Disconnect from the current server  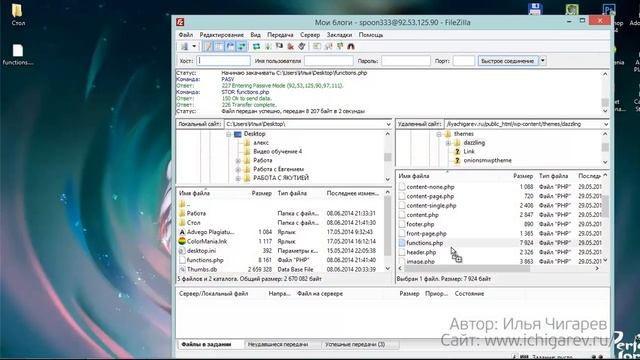click(291, 47)
